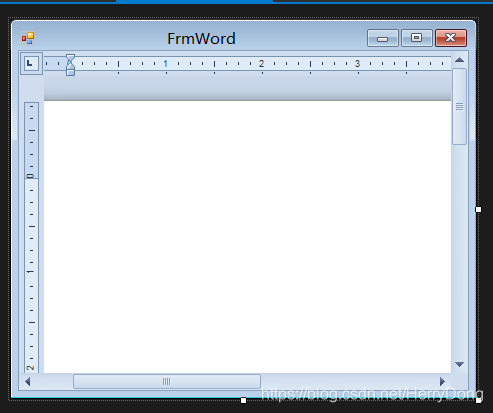The image size is (493, 413).
Task: Click the 1 mark on horizontal ruler
Action: click(165, 63)
